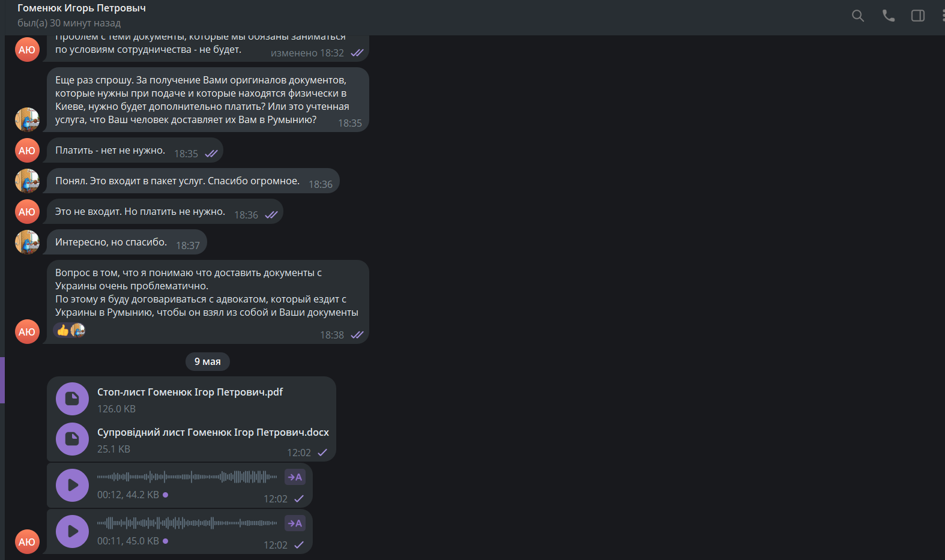Open the search in chat magnifier icon
This screenshot has width=945, height=560.
(858, 16)
